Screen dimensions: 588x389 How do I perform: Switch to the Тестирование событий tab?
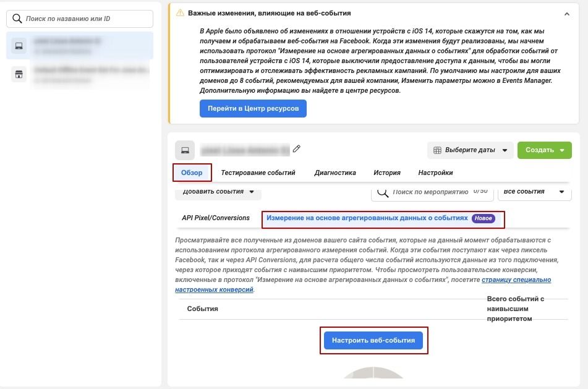pyautogui.click(x=258, y=173)
